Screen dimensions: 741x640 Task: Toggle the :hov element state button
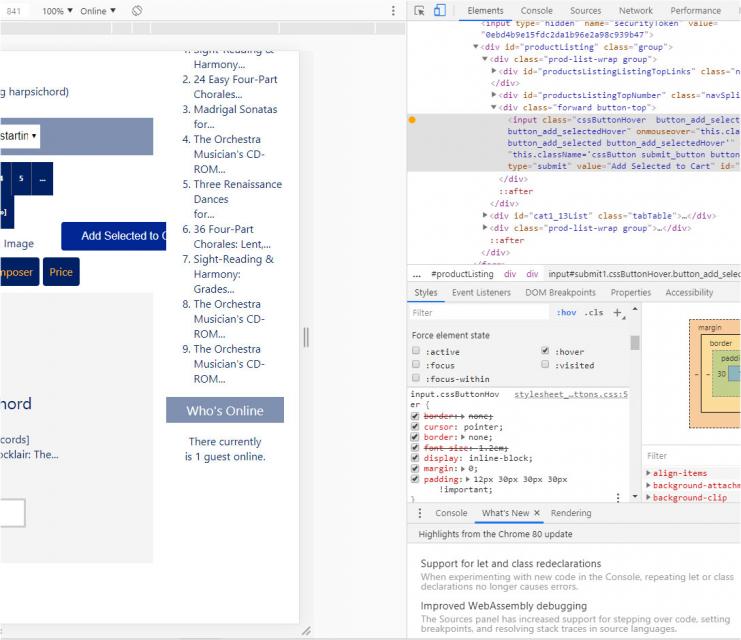[x=566, y=312]
